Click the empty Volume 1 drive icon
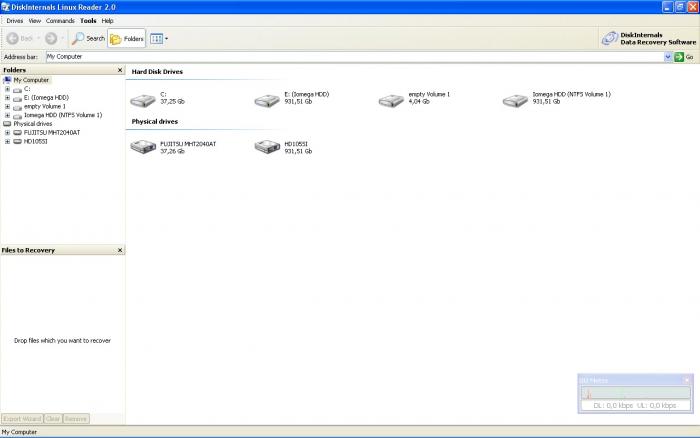The width and height of the screenshot is (700, 438). click(x=391, y=100)
